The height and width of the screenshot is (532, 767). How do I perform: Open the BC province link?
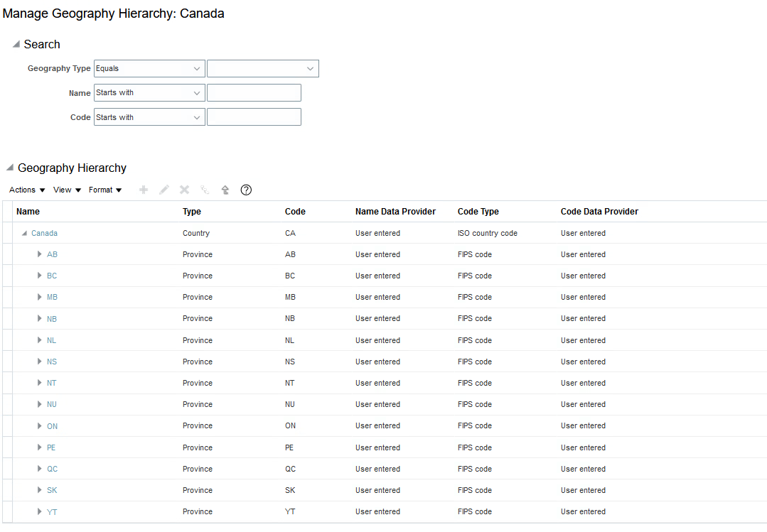(52, 276)
